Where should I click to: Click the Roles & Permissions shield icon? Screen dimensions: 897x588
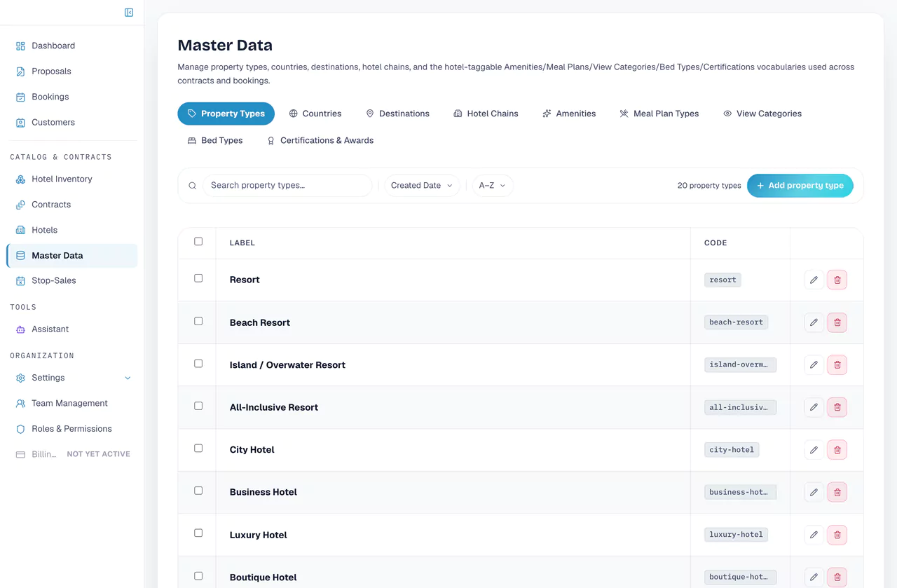tap(20, 429)
